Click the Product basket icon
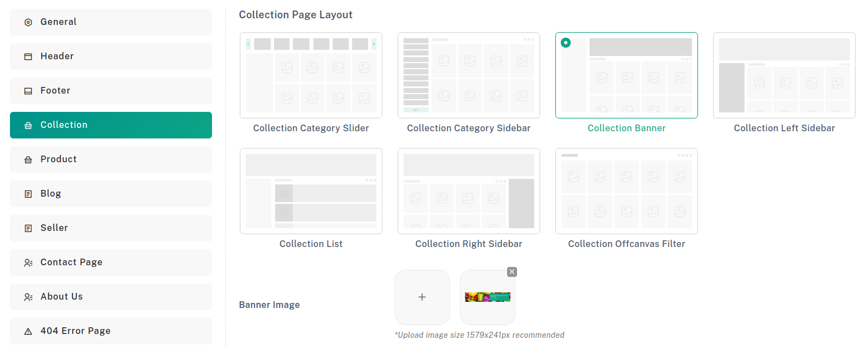Screen dimensions: 868x350 [28, 159]
